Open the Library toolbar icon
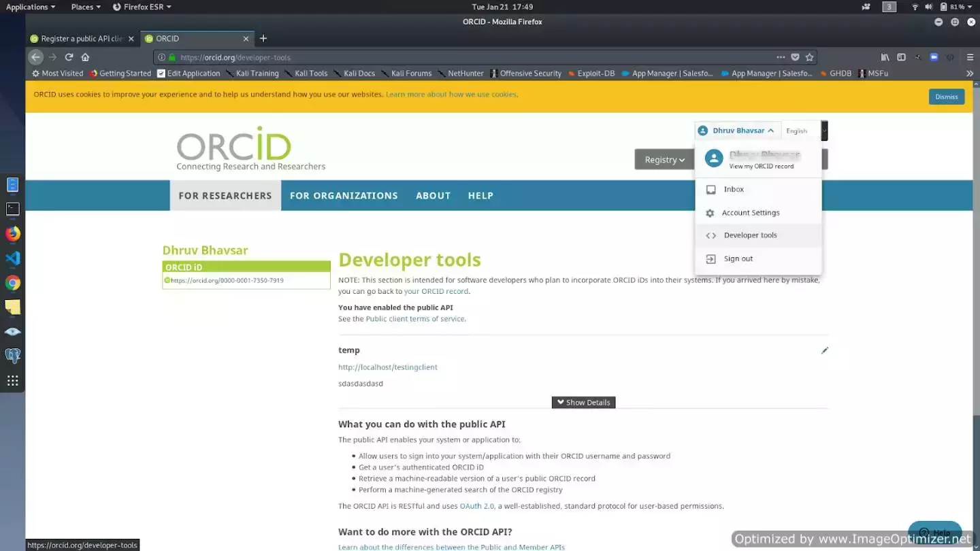 click(885, 57)
